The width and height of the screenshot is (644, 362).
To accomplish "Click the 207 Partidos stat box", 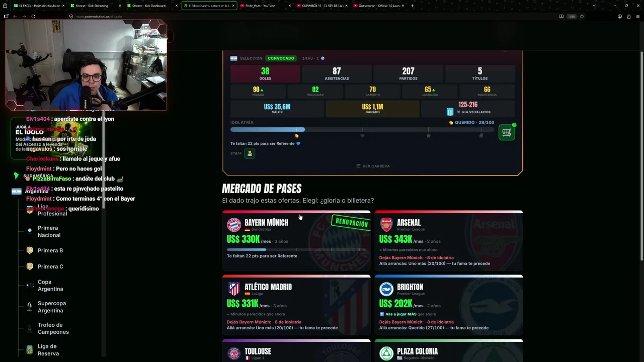I will (408, 74).
